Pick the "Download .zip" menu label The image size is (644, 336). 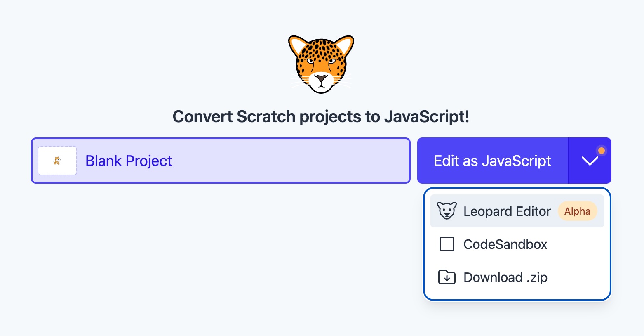[505, 277]
